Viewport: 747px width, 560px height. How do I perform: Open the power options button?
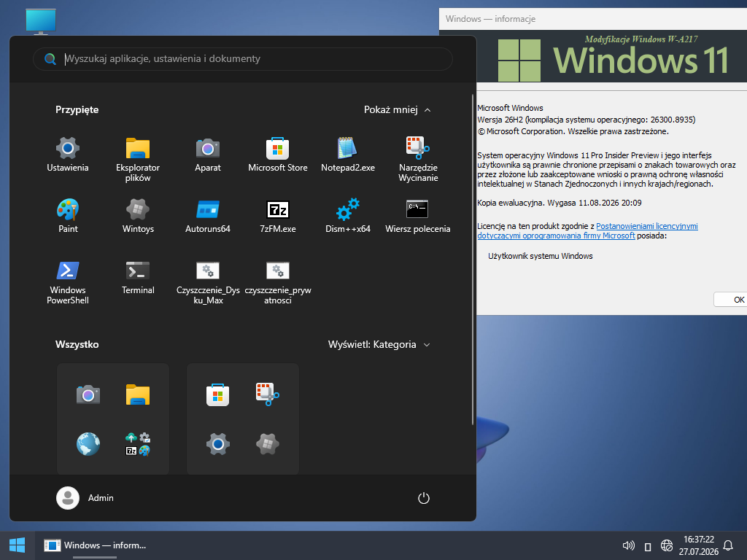click(424, 498)
